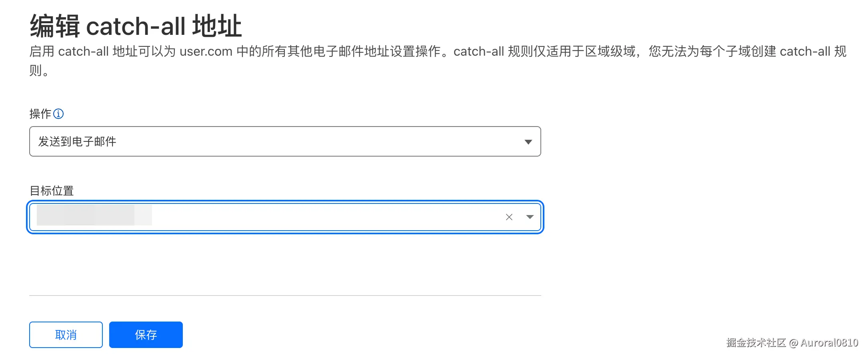Select the masked email address in 目标位置

click(x=94, y=216)
